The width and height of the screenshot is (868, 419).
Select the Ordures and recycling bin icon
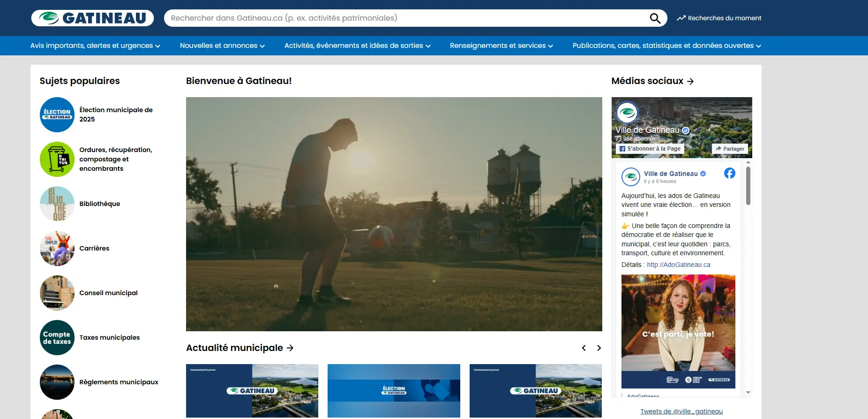pos(57,160)
